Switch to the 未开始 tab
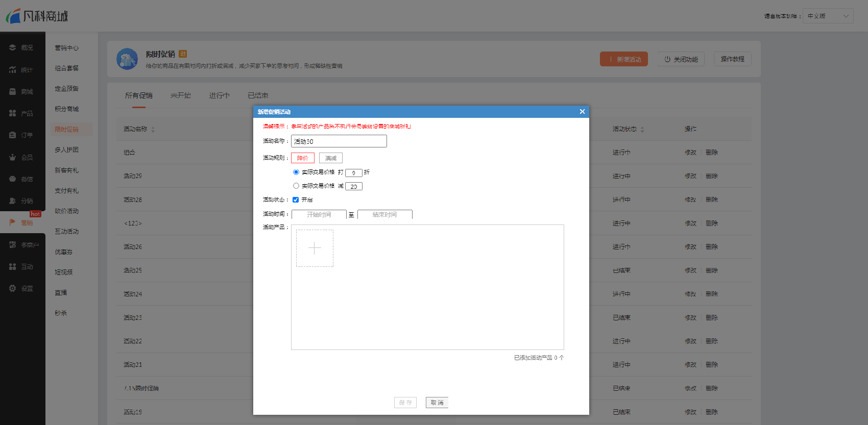This screenshot has width=868, height=425. coord(180,95)
